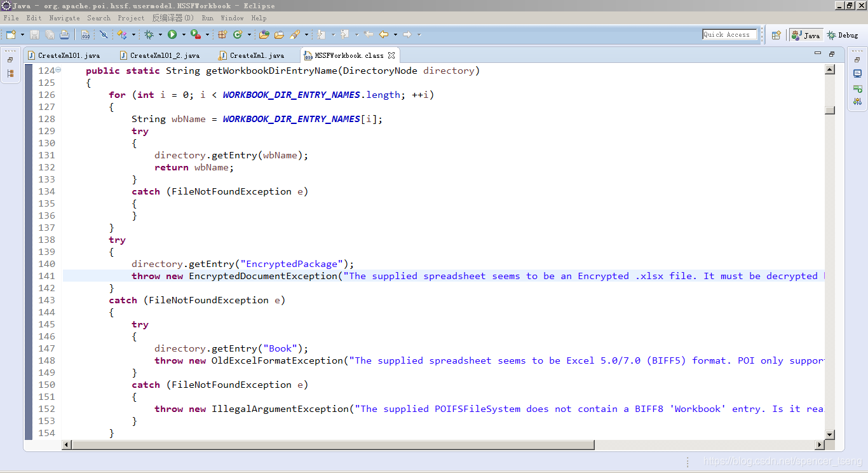868x473 pixels.
Task: Click the horizontal scrollbar left arrow
Action: [67, 444]
